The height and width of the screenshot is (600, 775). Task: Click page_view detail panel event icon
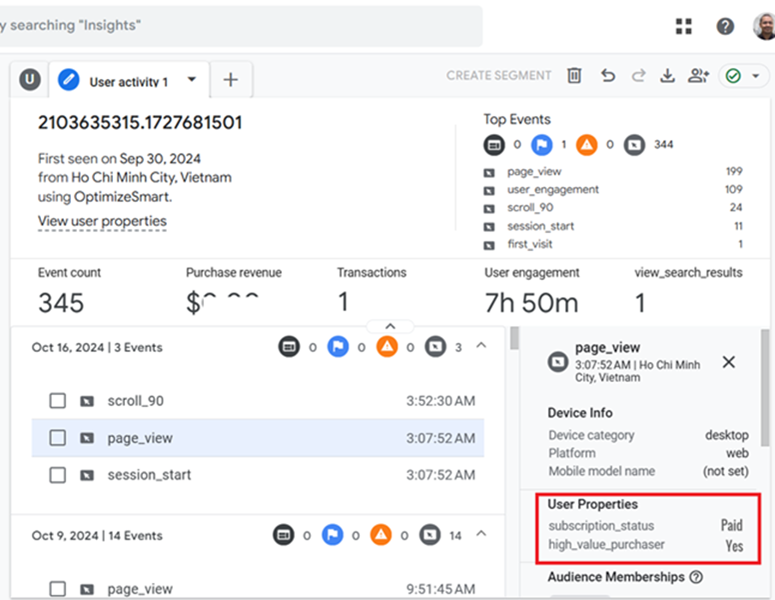click(558, 362)
